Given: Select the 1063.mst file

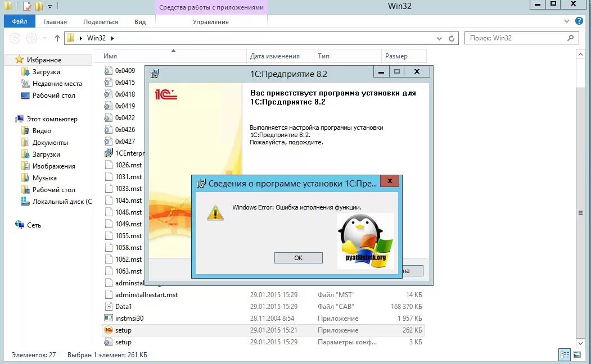Looking at the screenshot, I should (129, 271).
